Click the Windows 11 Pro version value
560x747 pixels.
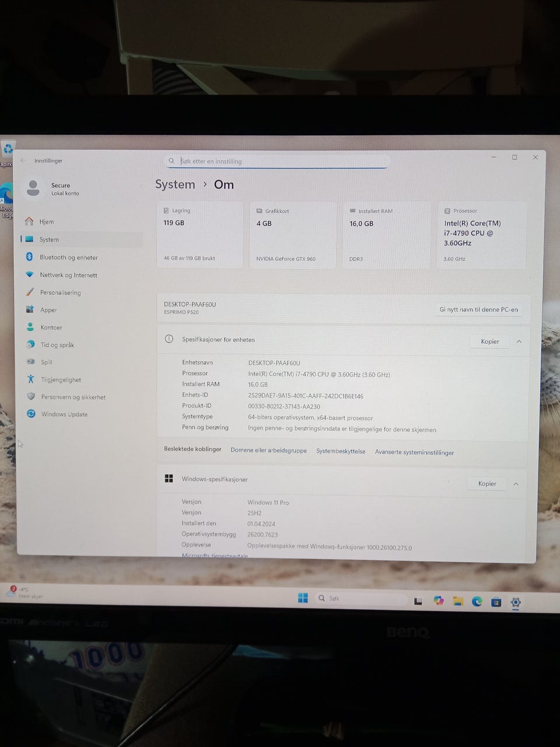tap(268, 502)
